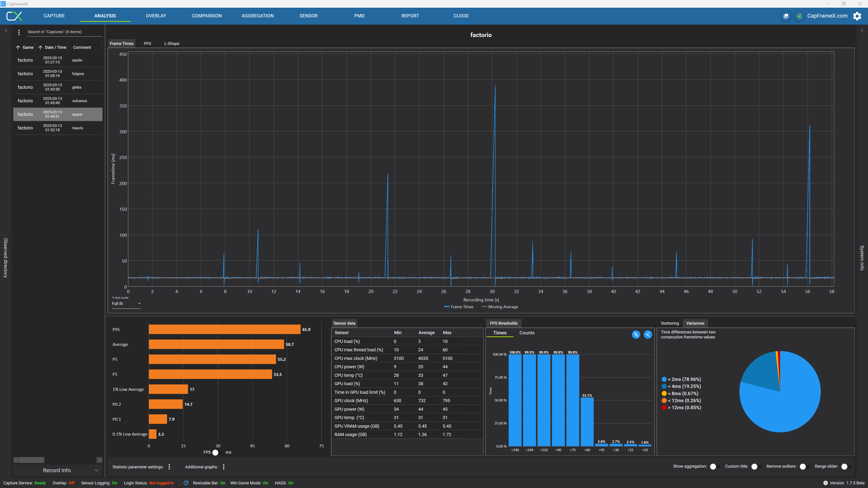Viewport: 868px width, 488px height.
Task: Switch to the Stuttering tab
Action: pos(670,323)
